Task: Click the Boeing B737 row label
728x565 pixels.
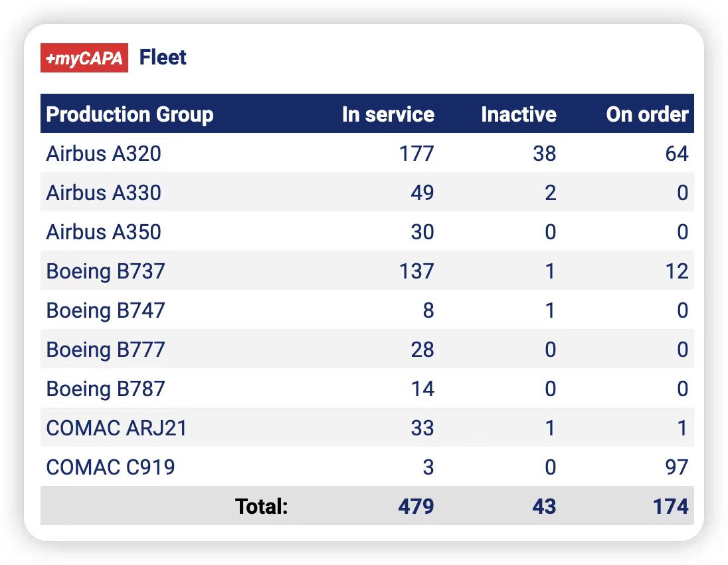Action: click(x=106, y=271)
